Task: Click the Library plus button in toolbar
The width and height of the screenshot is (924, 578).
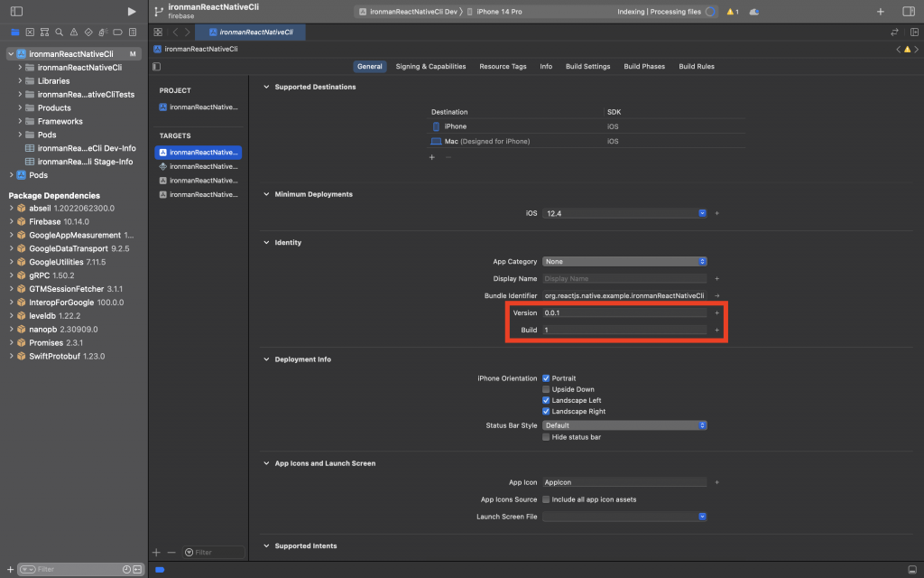Action: point(881,11)
